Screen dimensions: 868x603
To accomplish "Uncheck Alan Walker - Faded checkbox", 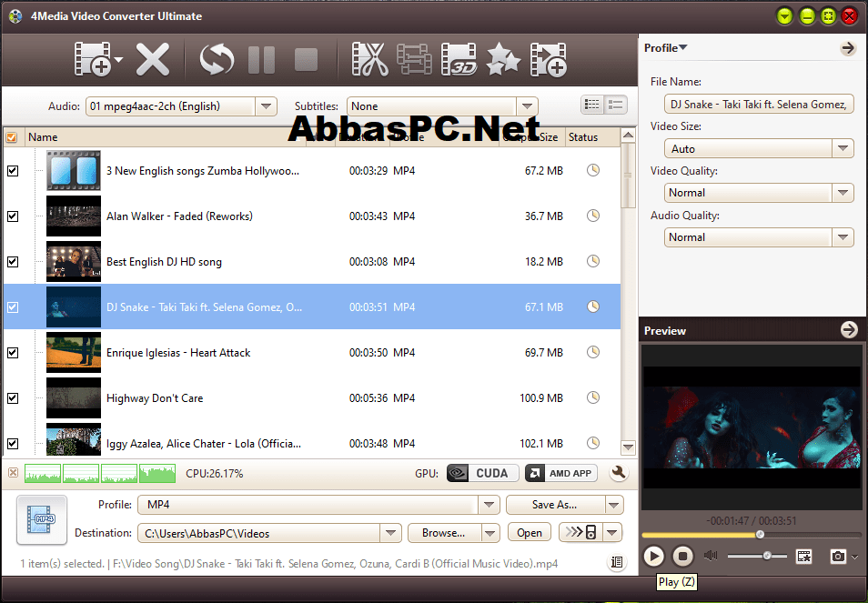I will 13,216.
